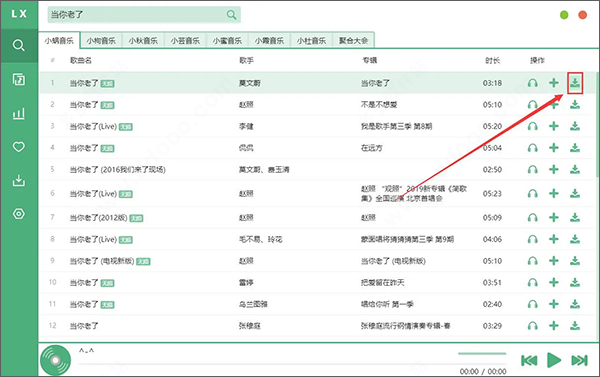Switch to the 小秋音乐 source tab
The height and width of the screenshot is (377, 600).
pos(143,40)
